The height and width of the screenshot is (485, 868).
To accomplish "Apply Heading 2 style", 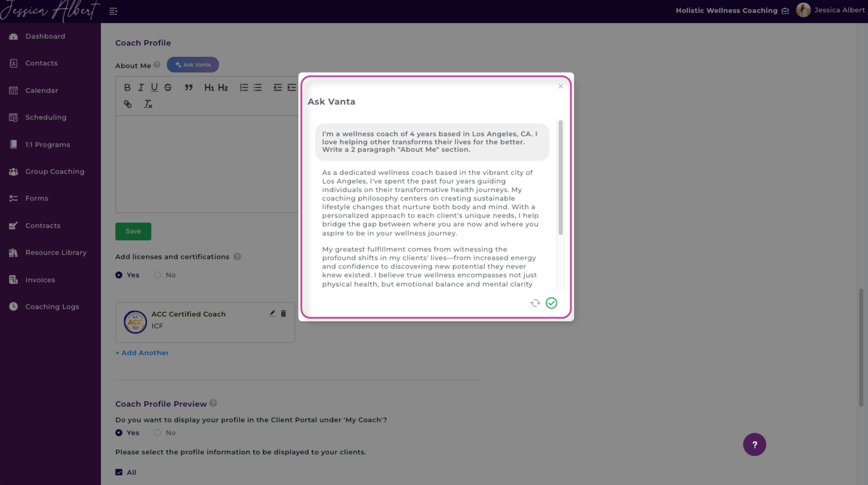I will click(x=223, y=88).
